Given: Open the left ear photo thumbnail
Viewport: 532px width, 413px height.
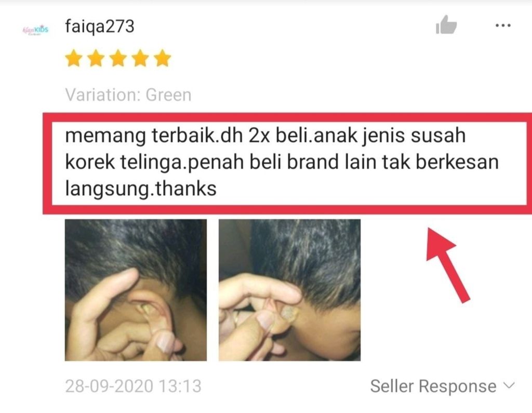Looking at the screenshot, I should 136,290.
